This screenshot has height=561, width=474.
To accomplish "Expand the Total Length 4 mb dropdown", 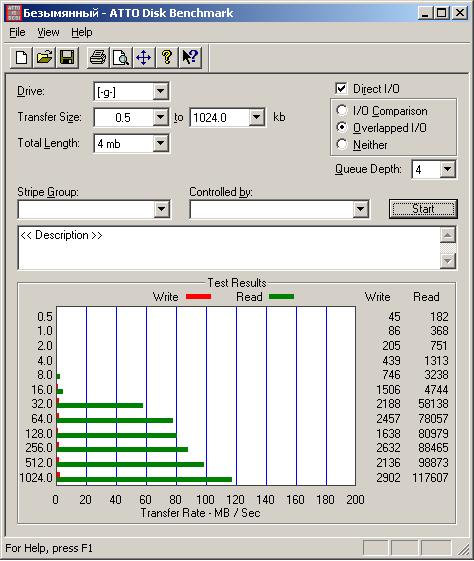I will click(161, 143).
